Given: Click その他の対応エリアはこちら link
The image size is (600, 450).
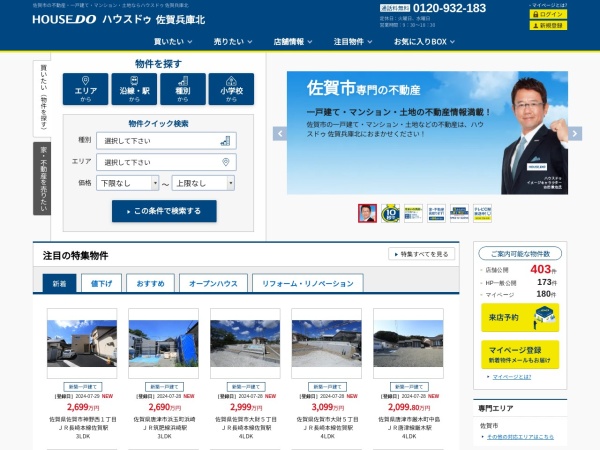Looking at the screenshot, I should (x=520, y=437).
